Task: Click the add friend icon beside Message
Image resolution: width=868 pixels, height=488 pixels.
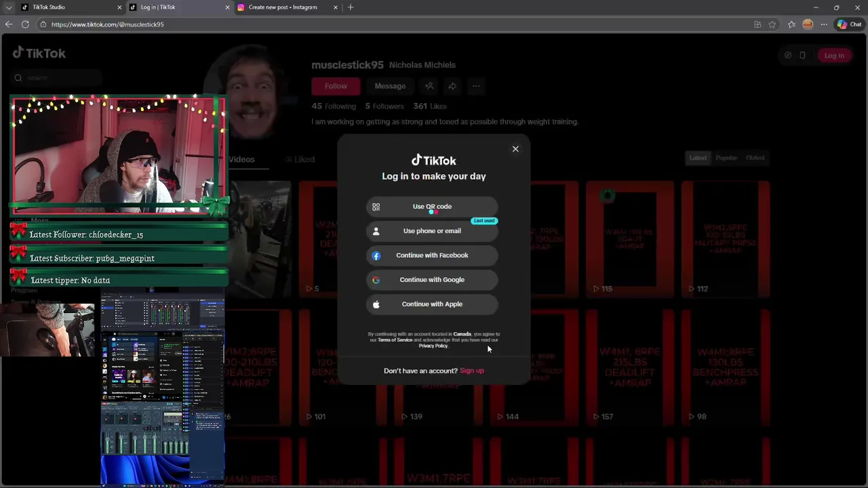Action: 429,86
